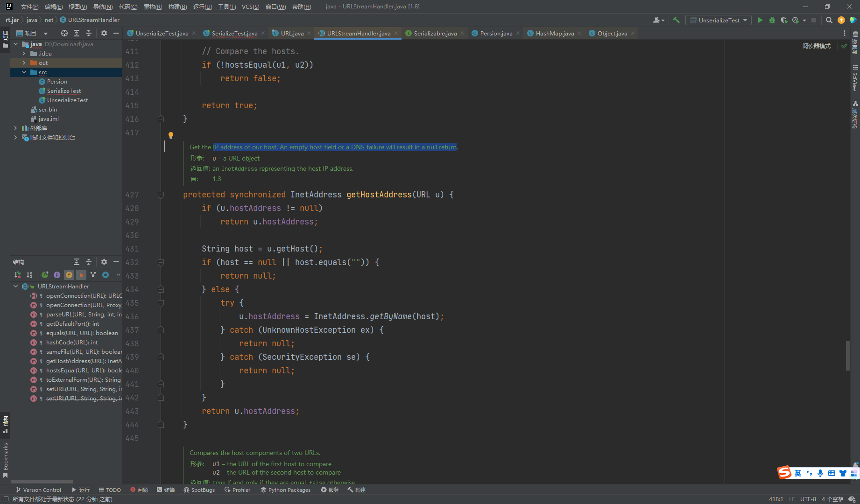Screen dimensions: 860x504
Task: Open the TODO tool window
Action: pyautogui.click(x=110, y=490)
